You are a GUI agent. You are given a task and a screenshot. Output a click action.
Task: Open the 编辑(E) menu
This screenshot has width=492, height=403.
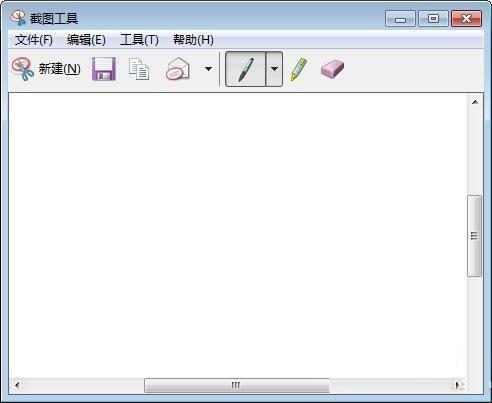pyautogui.click(x=86, y=40)
